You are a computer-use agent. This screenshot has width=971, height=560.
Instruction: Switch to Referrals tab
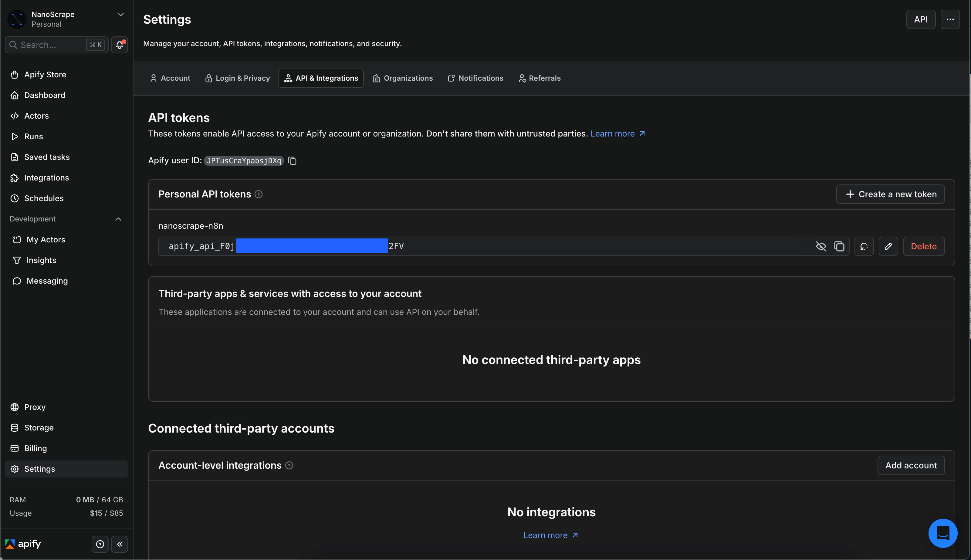pos(539,79)
